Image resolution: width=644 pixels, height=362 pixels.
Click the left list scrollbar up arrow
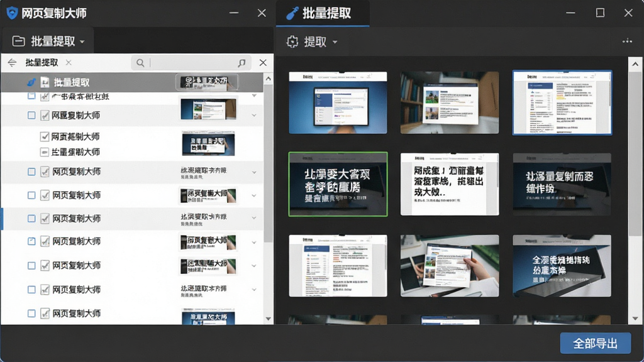click(x=268, y=79)
